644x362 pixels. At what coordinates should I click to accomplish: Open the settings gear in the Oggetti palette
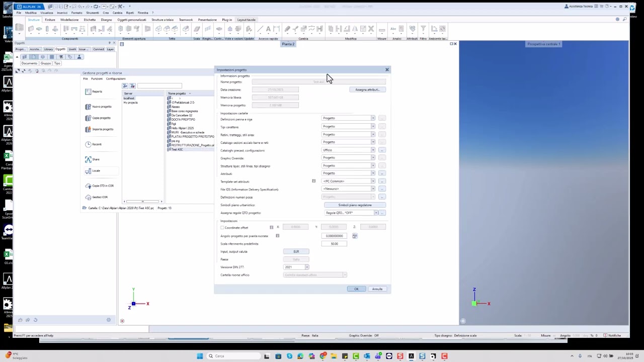109,320
